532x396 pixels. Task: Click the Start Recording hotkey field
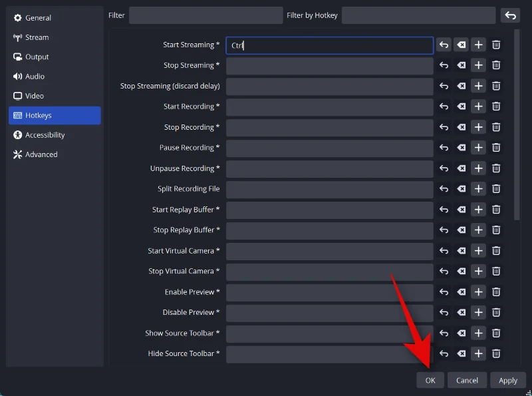pos(329,107)
